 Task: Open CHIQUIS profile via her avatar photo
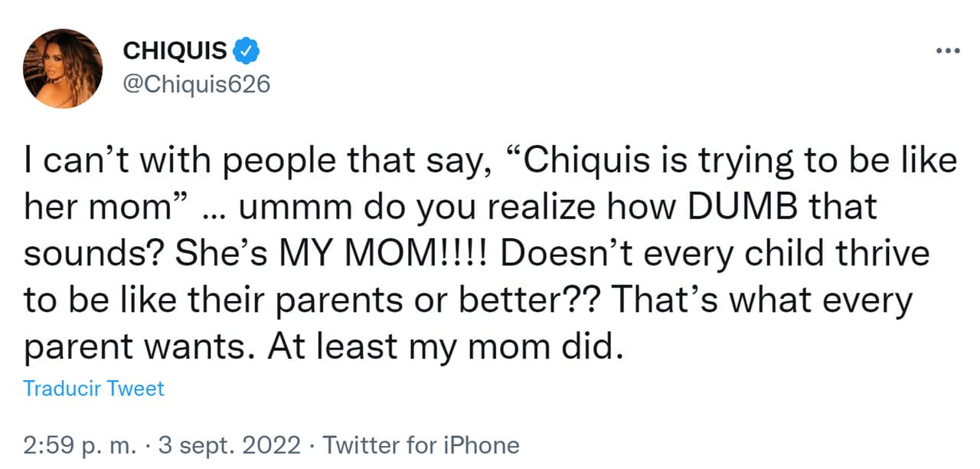coord(63,67)
